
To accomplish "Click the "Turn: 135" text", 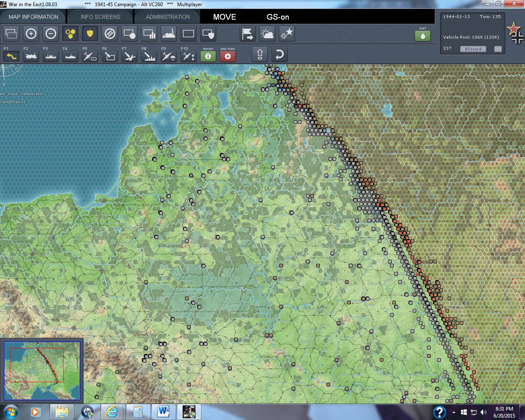I will pyautogui.click(x=490, y=17).
